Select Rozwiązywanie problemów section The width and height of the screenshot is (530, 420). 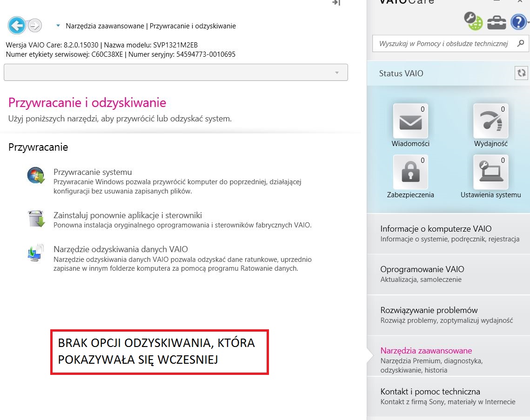point(448,315)
